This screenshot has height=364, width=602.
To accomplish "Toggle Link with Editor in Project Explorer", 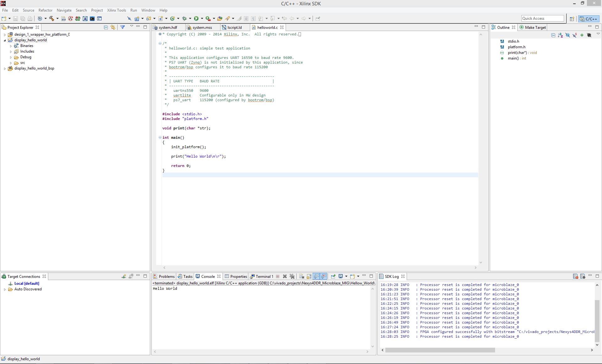I will point(113,27).
